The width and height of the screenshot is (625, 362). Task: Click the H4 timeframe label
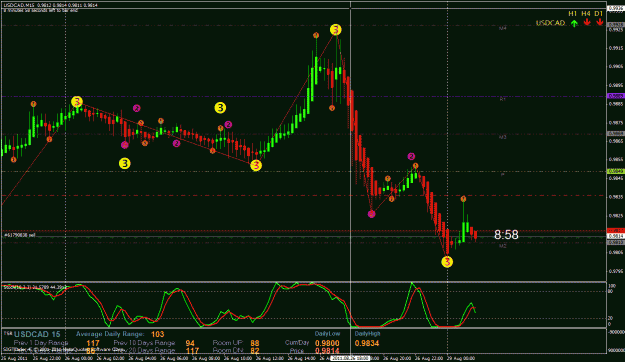point(586,14)
